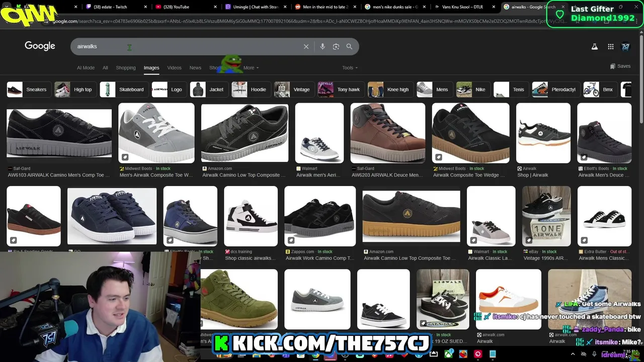Filter images by Tony hawk chip
The width and height of the screenshot is (644, 362).
pos(341,89)
